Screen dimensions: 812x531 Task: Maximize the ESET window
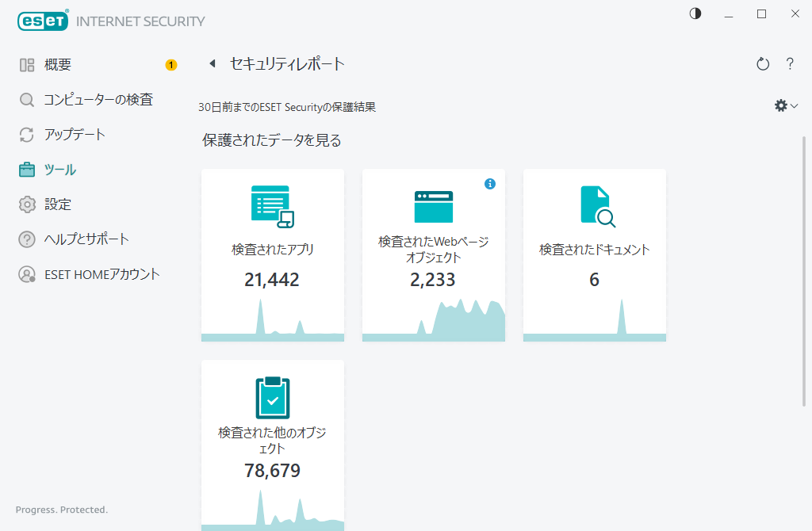[762, 14]
